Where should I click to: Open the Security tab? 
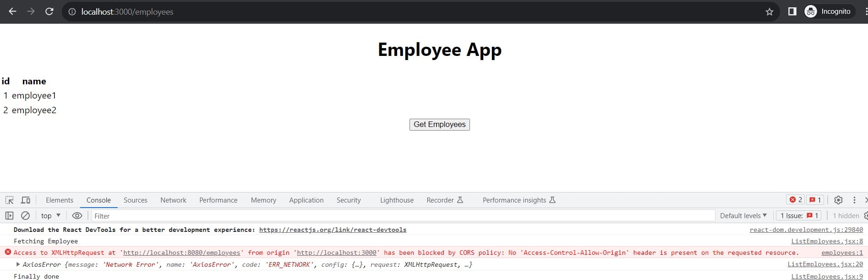click(x=349, y=200)
